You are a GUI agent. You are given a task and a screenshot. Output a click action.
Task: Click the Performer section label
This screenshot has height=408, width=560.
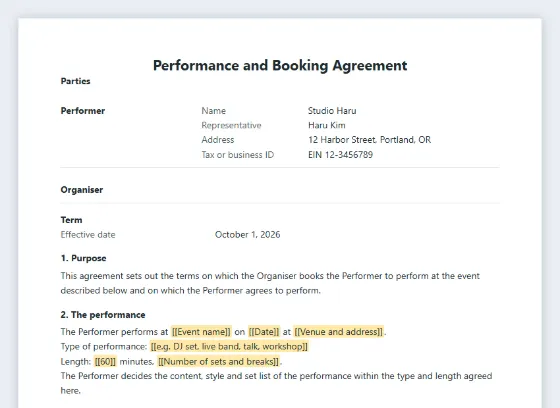coord(83,111)
